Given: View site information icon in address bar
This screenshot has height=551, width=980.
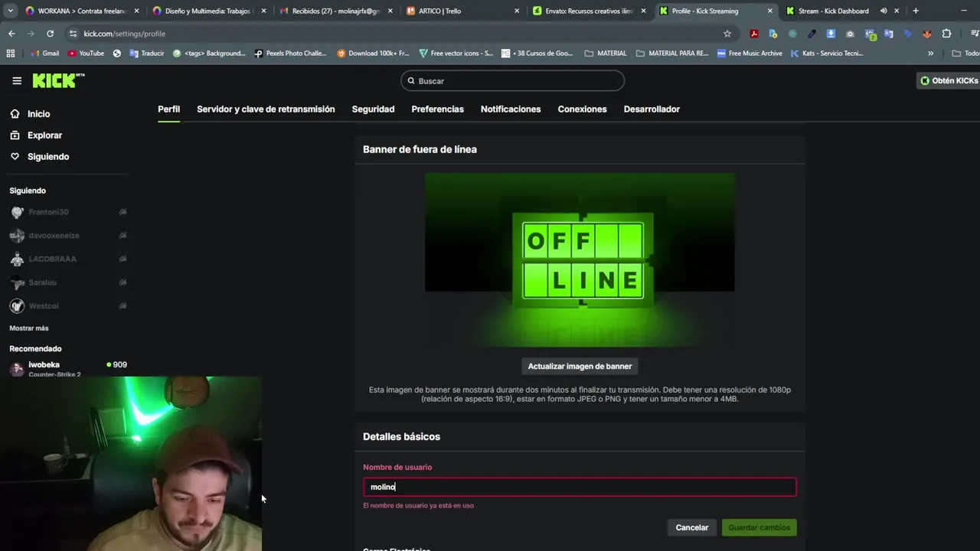Looking at the screenshot, I should [73, 34].
